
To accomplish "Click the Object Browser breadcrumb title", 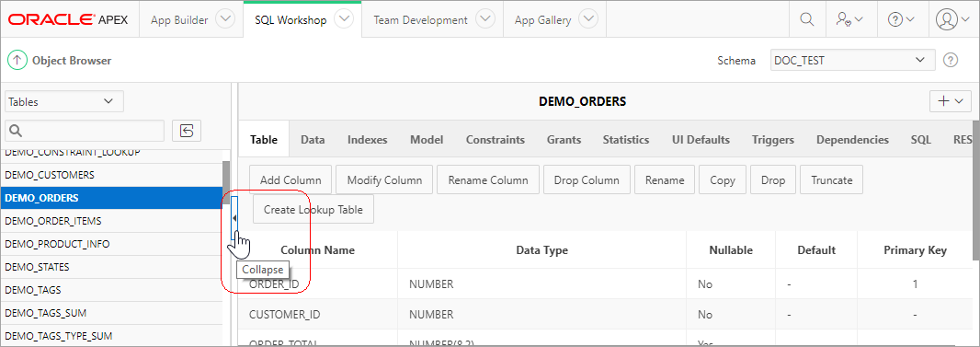I will [72, 61].
